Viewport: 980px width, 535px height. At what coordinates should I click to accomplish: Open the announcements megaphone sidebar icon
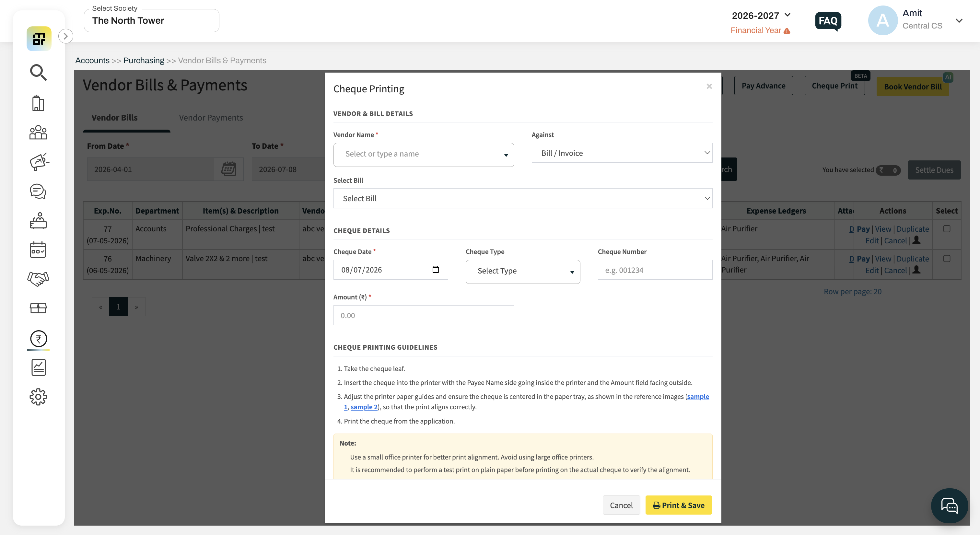pos(39,162)
